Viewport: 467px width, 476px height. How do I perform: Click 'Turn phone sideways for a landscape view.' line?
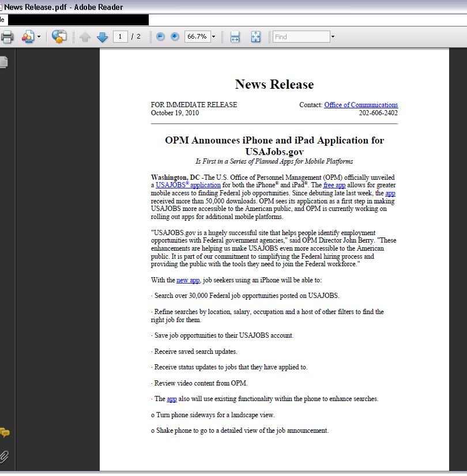click(213, 415)
